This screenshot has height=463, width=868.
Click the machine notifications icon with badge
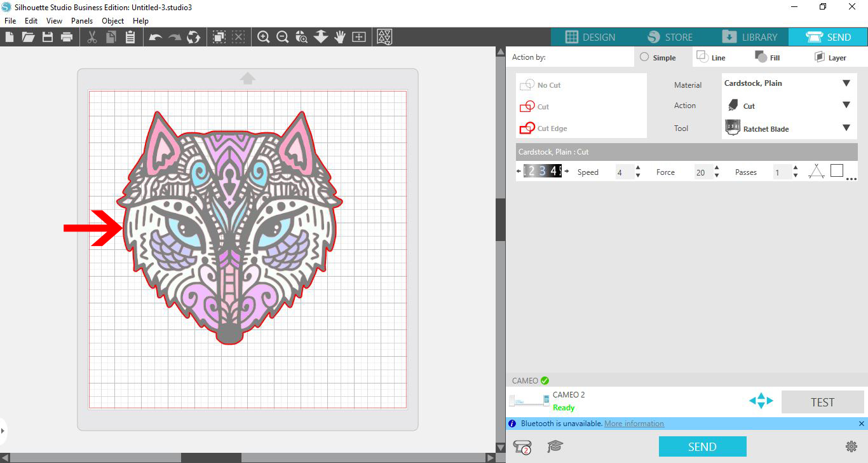tap(522, 446)
